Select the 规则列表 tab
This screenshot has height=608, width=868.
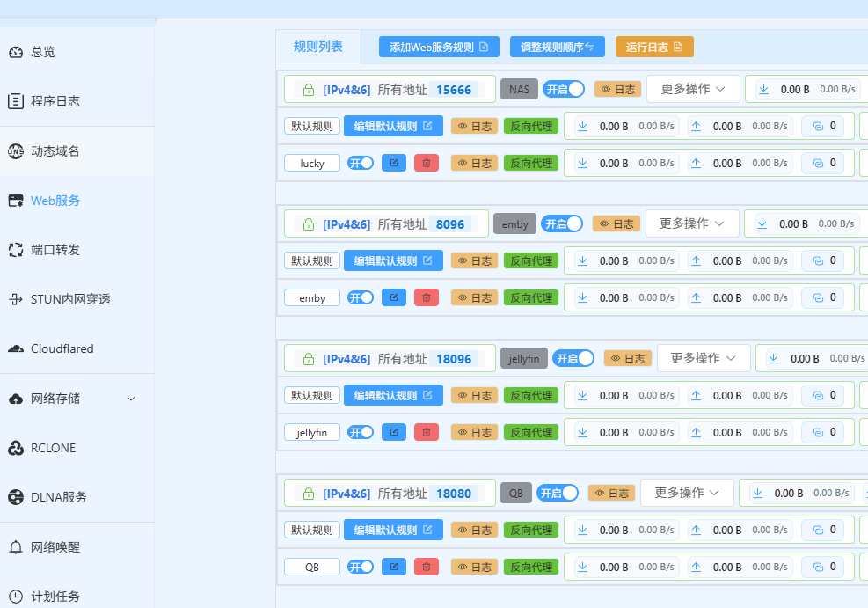click(x=318, y=47)
